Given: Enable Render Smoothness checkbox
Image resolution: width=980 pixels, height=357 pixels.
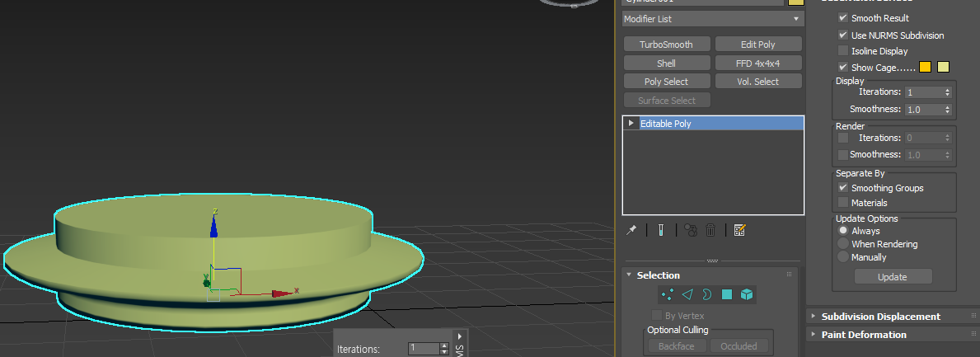Looking at the screenshot, I should (843, 154).
